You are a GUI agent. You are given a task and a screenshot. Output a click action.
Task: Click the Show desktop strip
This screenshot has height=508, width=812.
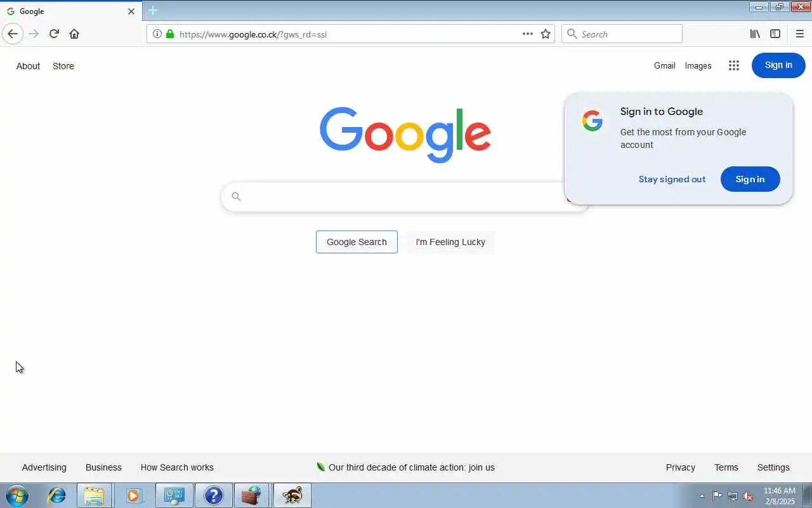pyautogui.click(x=807, y=495)
